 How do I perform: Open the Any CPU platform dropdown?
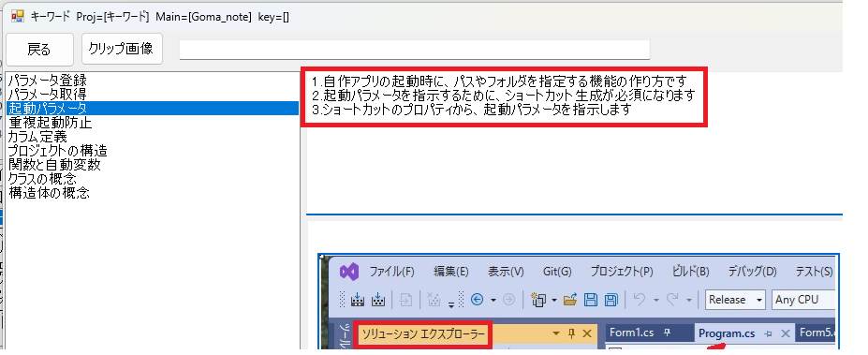[x=802, y=300]
